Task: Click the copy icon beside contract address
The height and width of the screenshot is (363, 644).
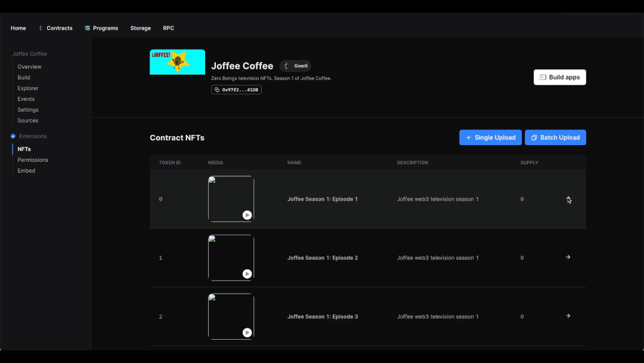Action: pyautogui.click(x=217, y=90)
